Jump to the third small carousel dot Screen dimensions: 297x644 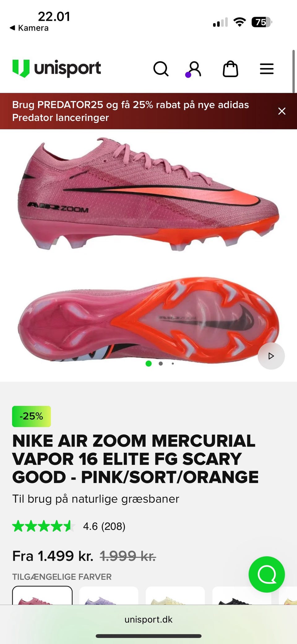[173, 364]
